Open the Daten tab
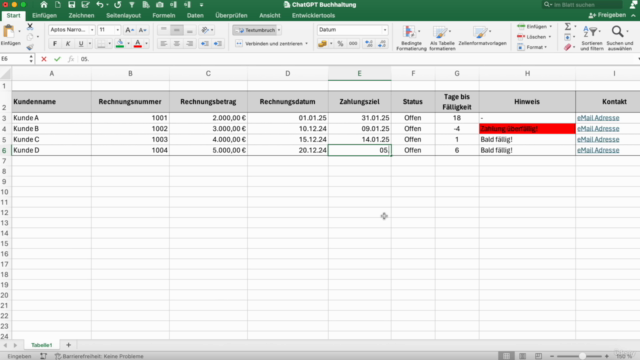The width and height of the screenshot is (640, 360). tap(195, 16)
